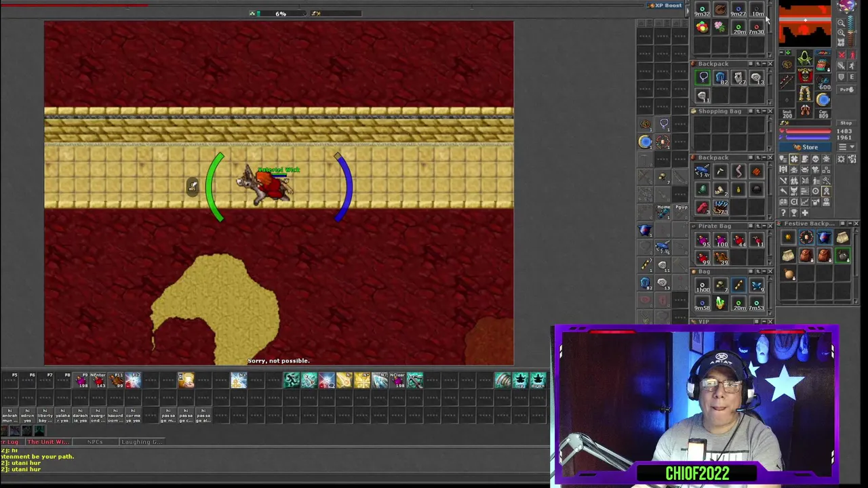
Task: Select the colorful flower bouquet item
Action: pyautogui.click(x=703, y=27)
